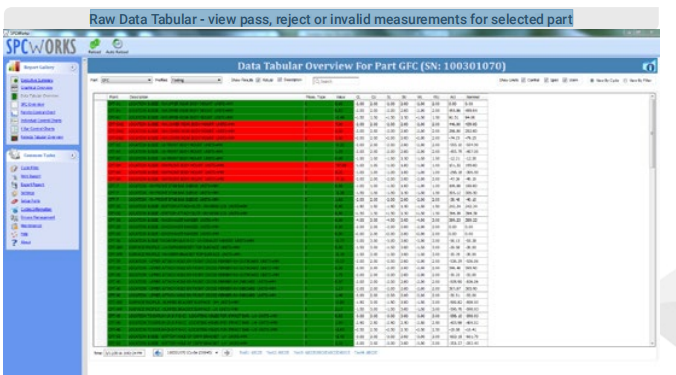
Task: Click the Auto Reload clock icon
Action: click(x=117, y=44)
